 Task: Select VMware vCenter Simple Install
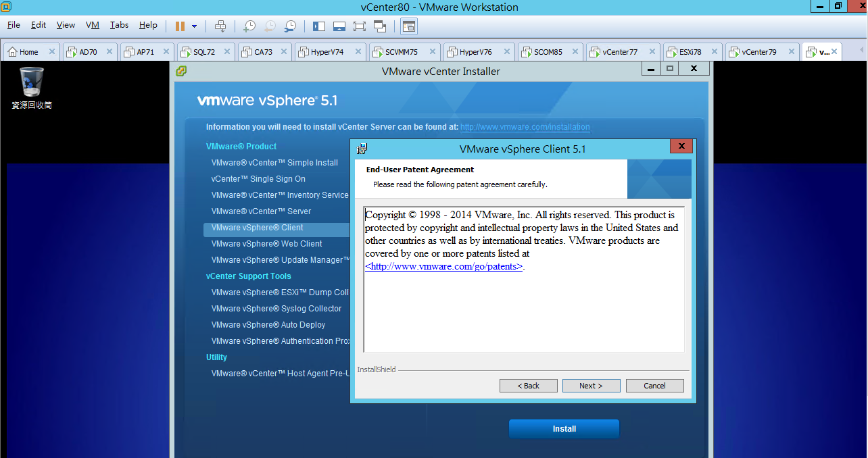274,163
